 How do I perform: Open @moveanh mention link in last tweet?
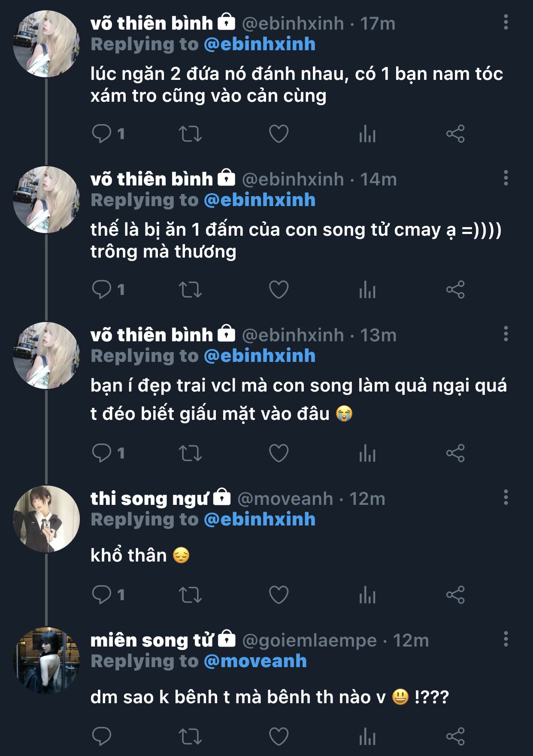pos(255,661)
